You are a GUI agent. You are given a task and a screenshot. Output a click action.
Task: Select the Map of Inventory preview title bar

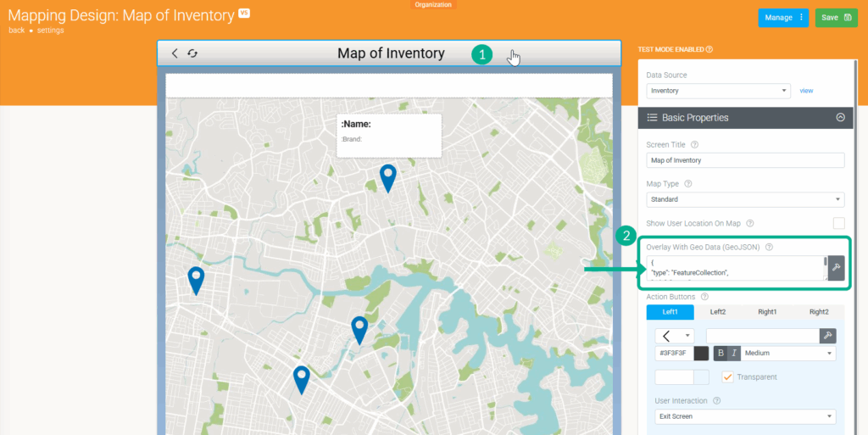tap(388, 53)
